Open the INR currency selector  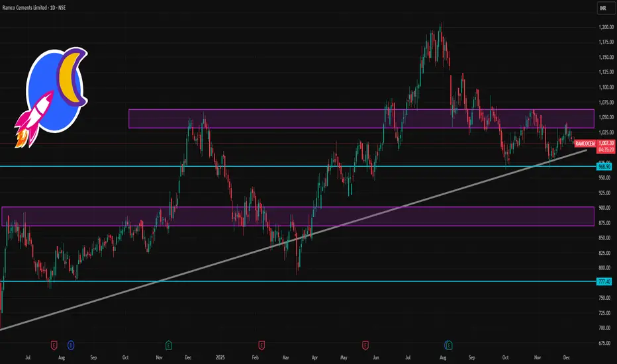click(605, 8)
